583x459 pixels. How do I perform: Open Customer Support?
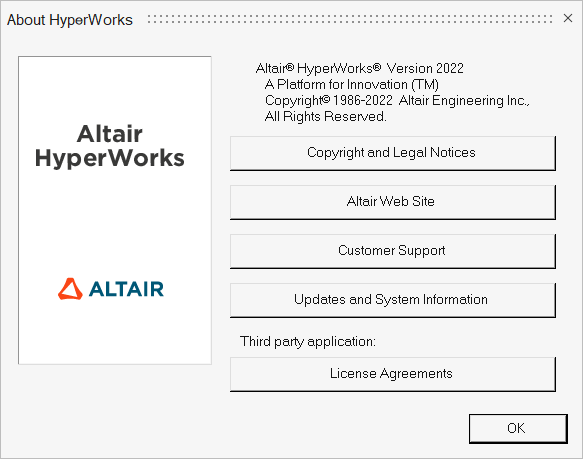(393, 251)
